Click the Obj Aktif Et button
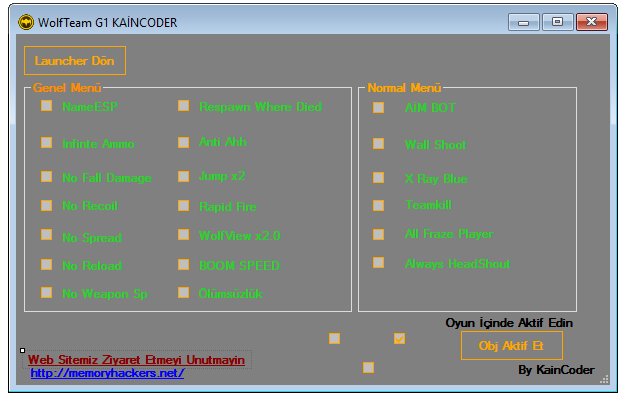The image size is (638, 412). [x=512, y=346]
